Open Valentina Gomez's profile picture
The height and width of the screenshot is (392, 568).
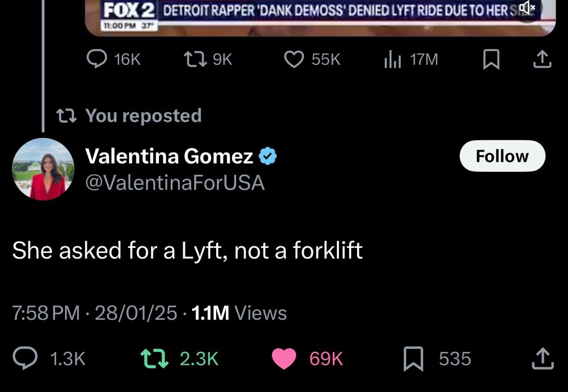(43, 169)
